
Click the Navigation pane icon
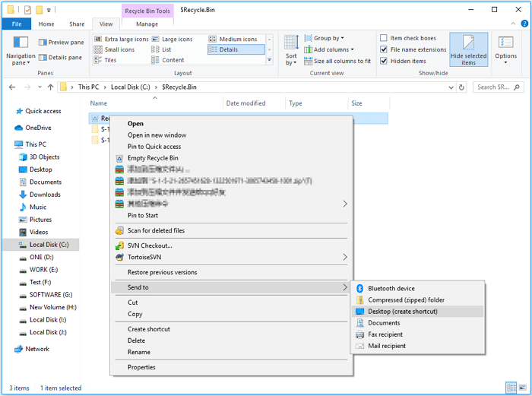[21, 43]
